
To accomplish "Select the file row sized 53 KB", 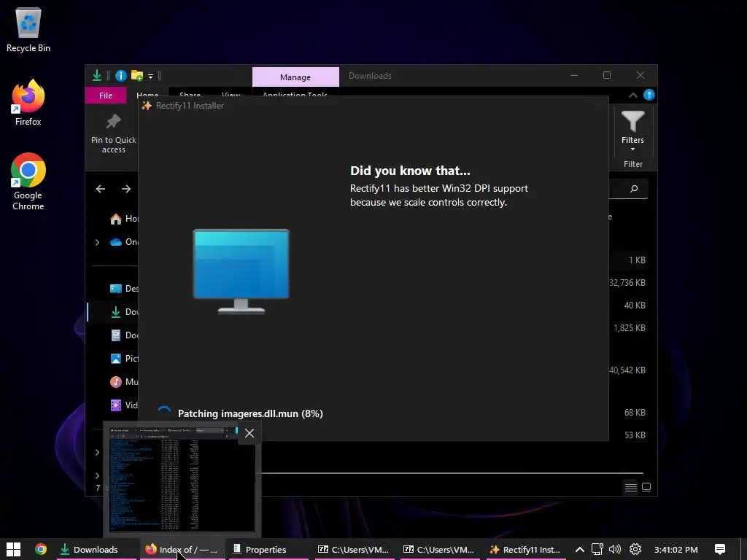I will click(628, 435).
